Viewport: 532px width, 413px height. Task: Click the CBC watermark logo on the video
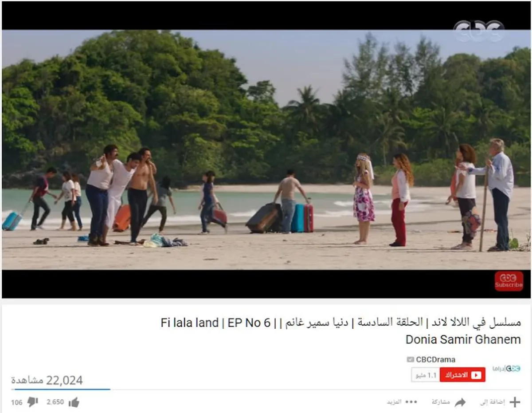[x=479, y=31]
